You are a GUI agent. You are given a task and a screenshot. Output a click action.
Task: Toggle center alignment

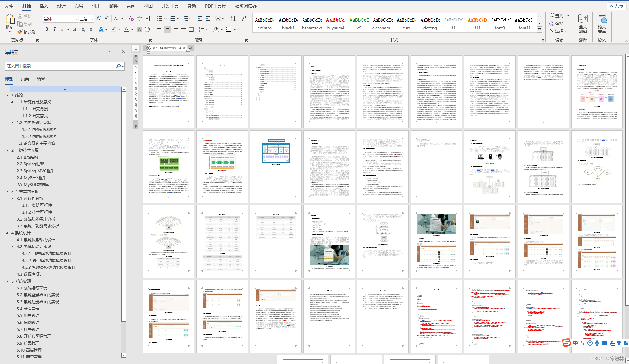pyautogui.click(x=168, y=29)
